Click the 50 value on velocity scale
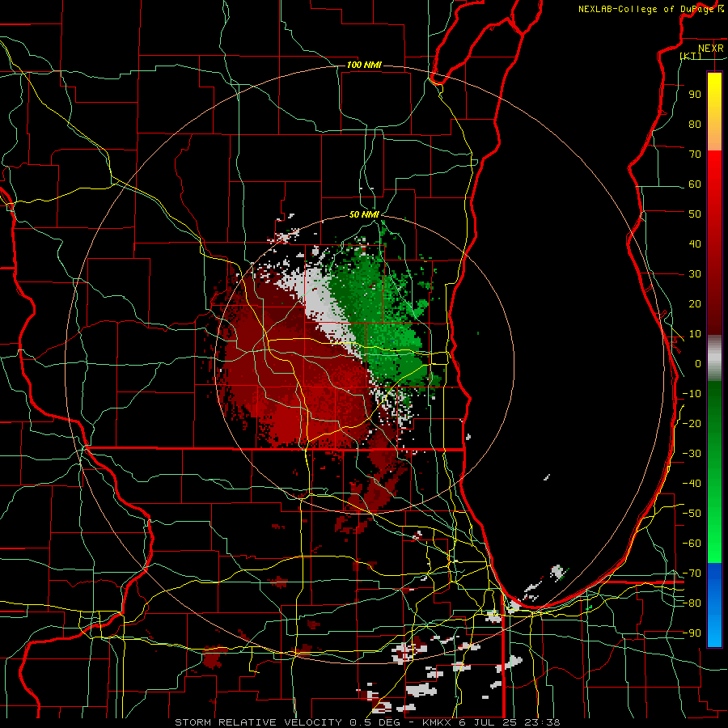This screenshot has width=728, height=728. tap(695, 214)
